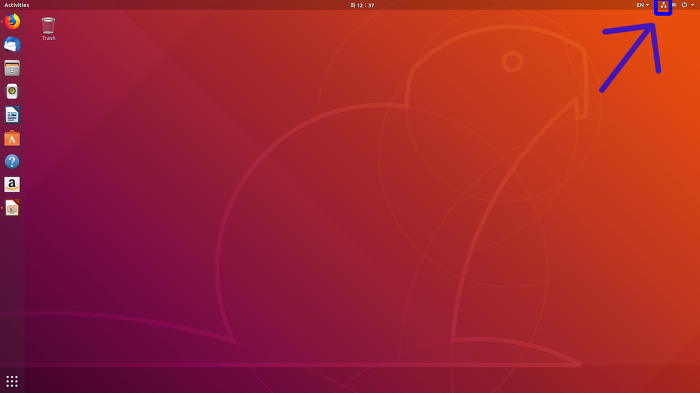This screenshot has width=700, height=393.
Task: Open the Help icon in the dock
Action: click(x=12, y=161)
